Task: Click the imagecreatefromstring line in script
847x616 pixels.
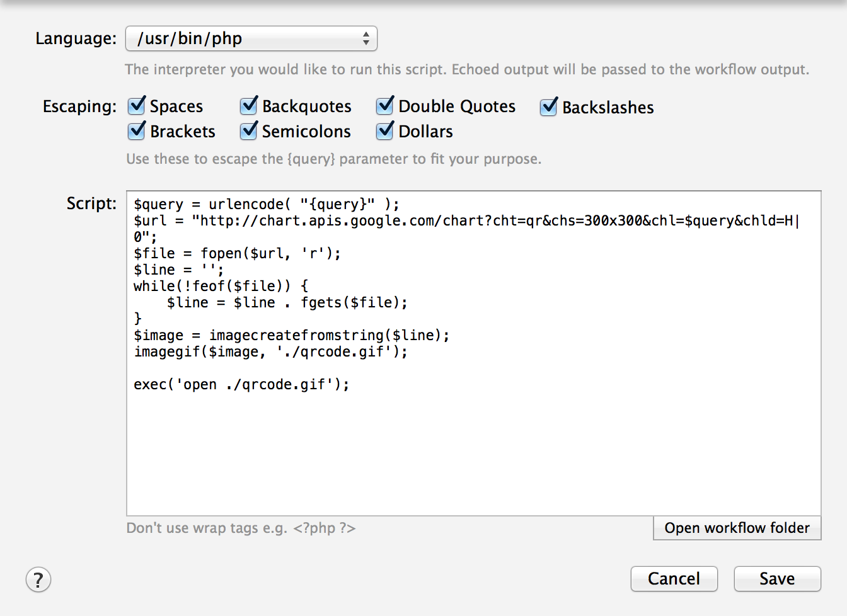Action: (x=291, y=335)
